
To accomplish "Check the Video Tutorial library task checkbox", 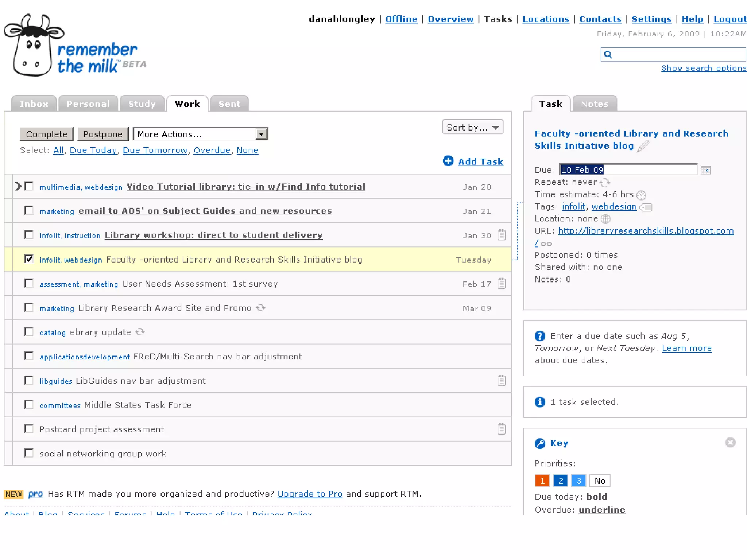I will (x=29, y=186).
